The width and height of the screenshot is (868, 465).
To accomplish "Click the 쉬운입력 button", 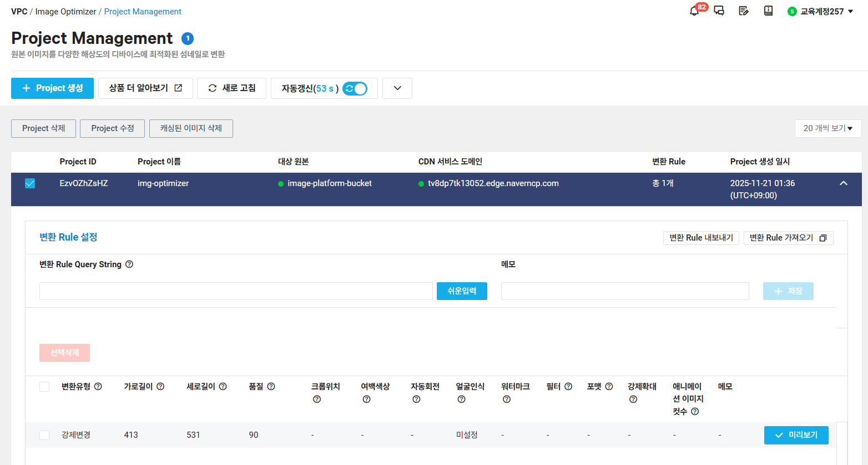I will pos(462,291).
